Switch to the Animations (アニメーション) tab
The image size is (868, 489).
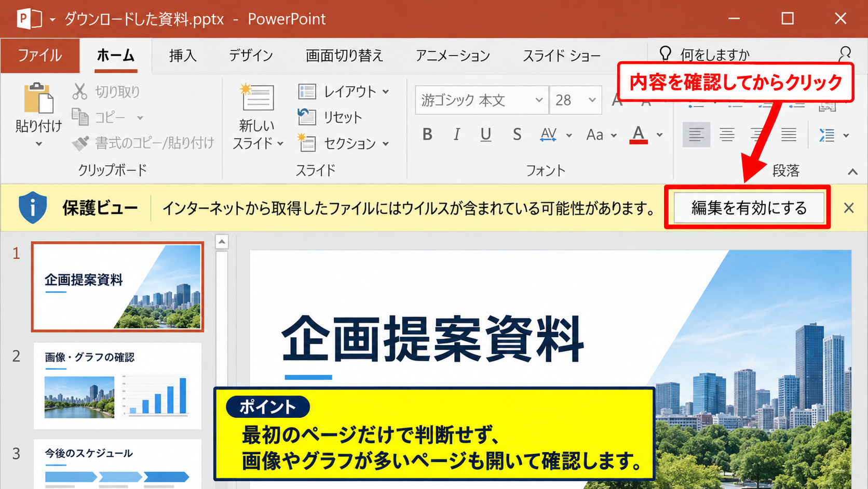[x=453, y=55]
